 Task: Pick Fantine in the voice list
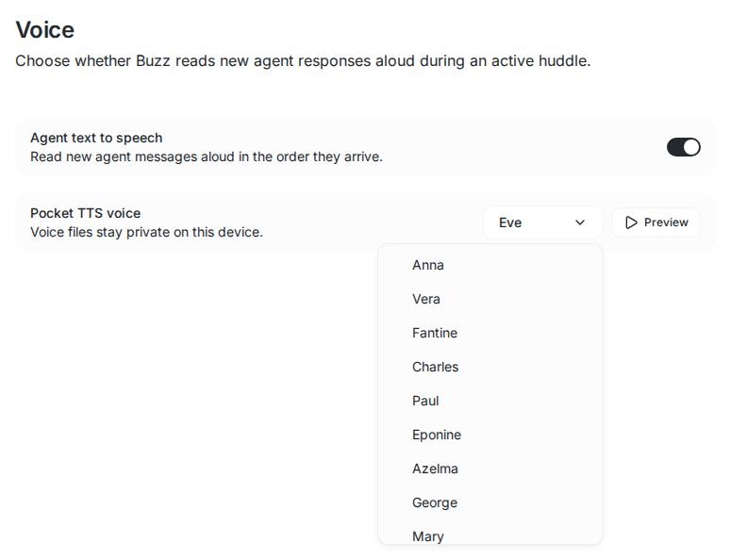click(x=490, y=333)
